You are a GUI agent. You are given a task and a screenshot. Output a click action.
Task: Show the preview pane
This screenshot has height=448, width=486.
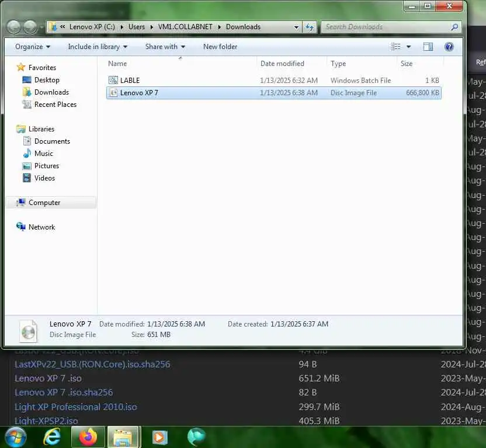428,47
